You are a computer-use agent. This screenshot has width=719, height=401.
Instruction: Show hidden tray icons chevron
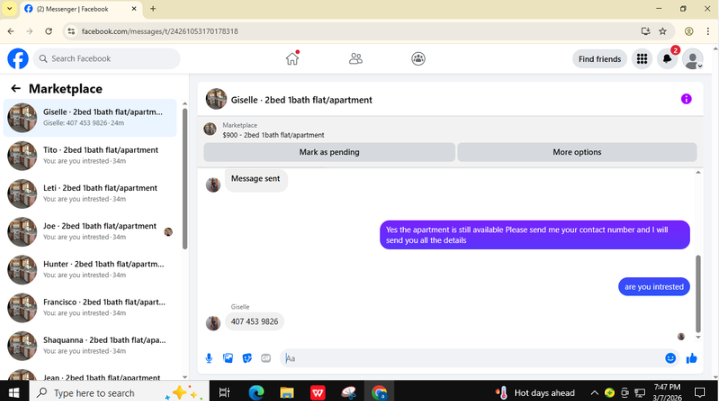click(594, 393)
